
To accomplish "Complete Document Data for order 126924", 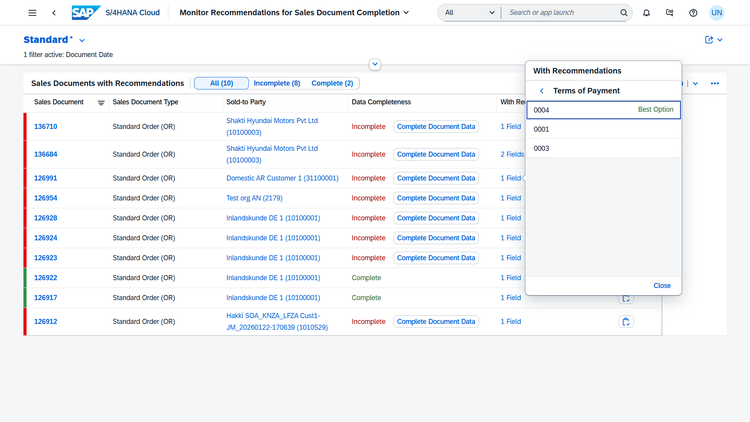I will point(436,238).
